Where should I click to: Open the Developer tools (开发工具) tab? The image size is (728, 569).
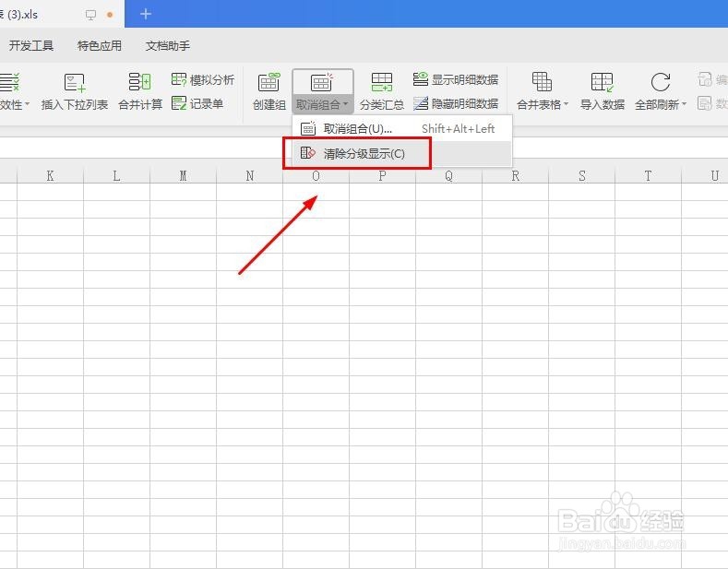(31, 45)
